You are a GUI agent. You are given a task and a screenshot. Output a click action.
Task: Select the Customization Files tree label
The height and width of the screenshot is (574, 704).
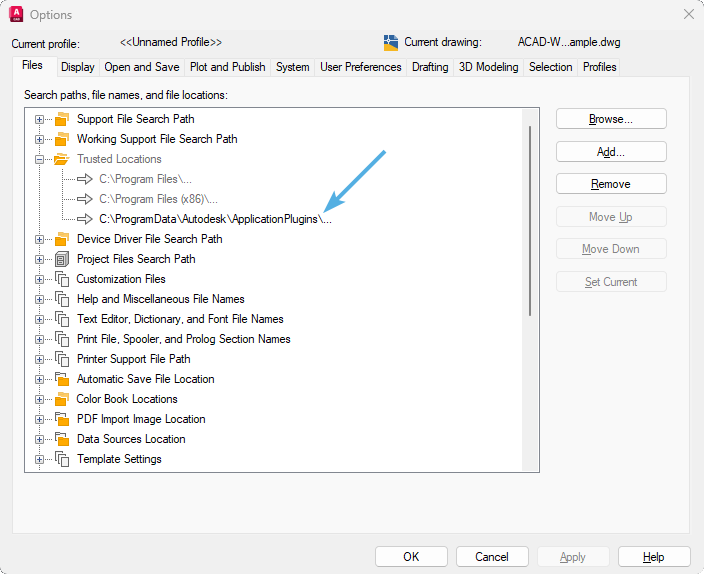click(x=121, y=279)
